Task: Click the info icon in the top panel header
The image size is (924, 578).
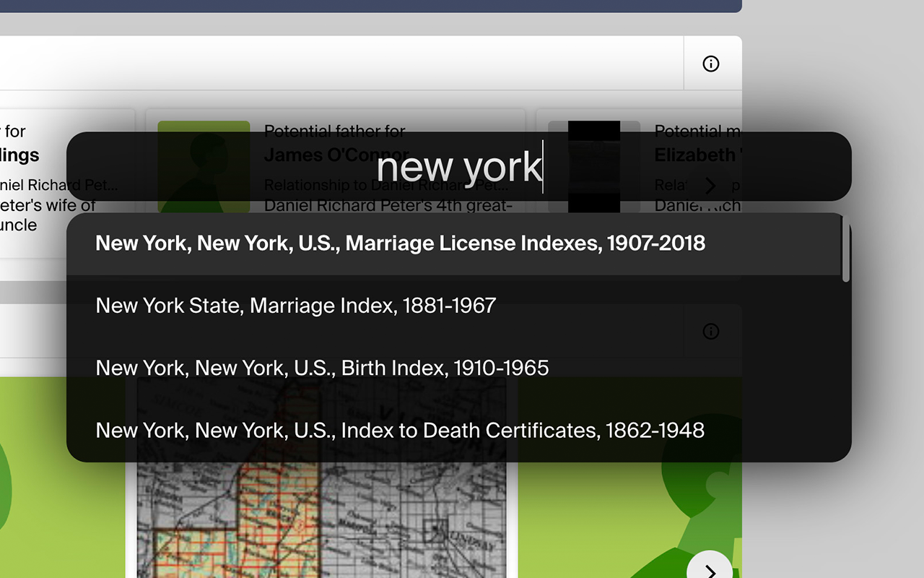Action: pyautogui.click(x=711, y=64)
